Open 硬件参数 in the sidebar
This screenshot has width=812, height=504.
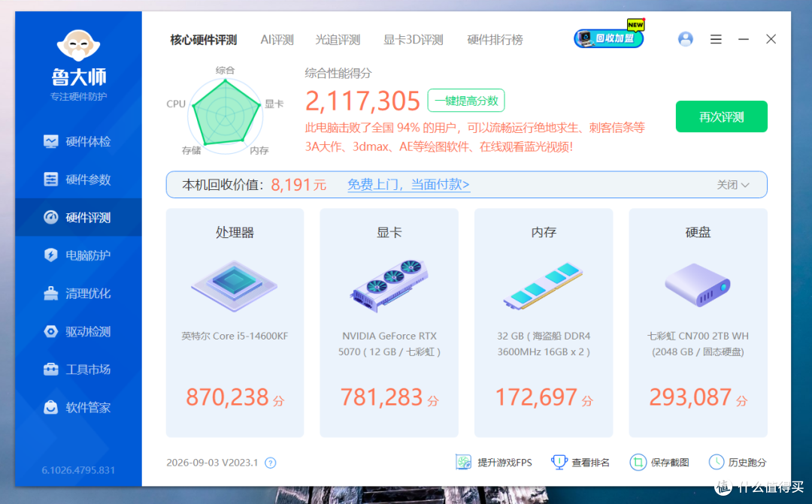77,180
